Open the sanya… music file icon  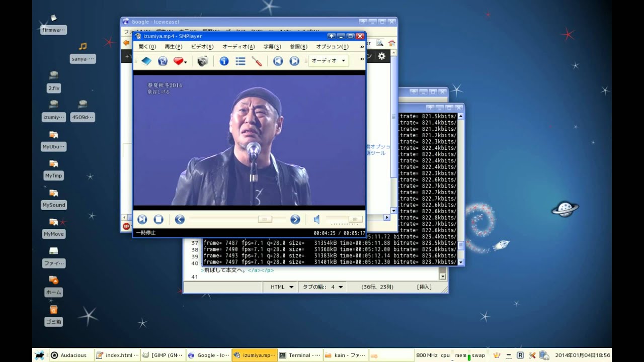(x=83, y=53)
